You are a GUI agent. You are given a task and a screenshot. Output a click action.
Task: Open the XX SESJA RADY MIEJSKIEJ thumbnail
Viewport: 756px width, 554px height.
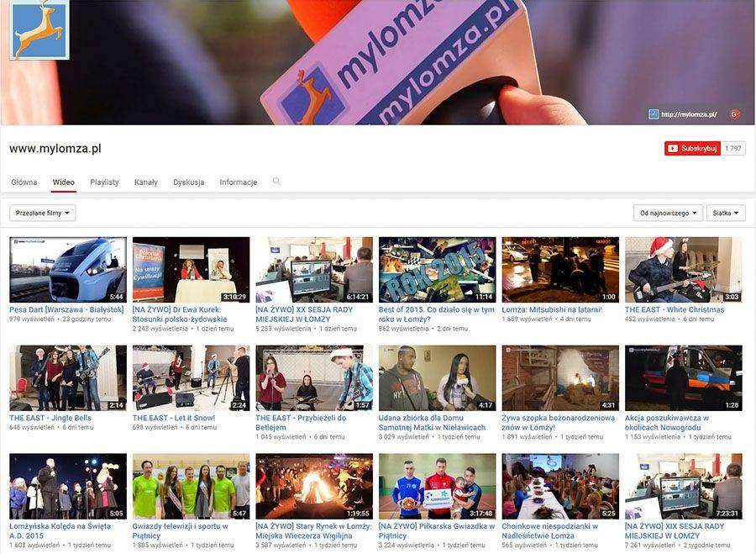tap(314, 270)
